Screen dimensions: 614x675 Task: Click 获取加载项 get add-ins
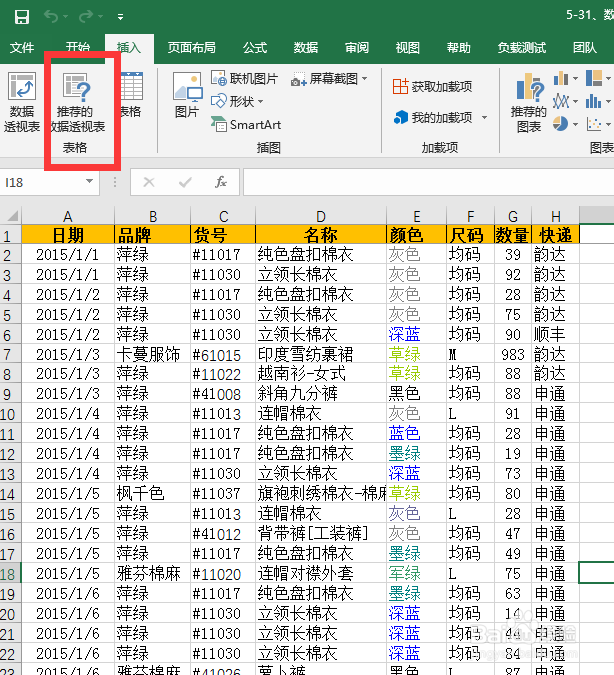coord(432,87)
